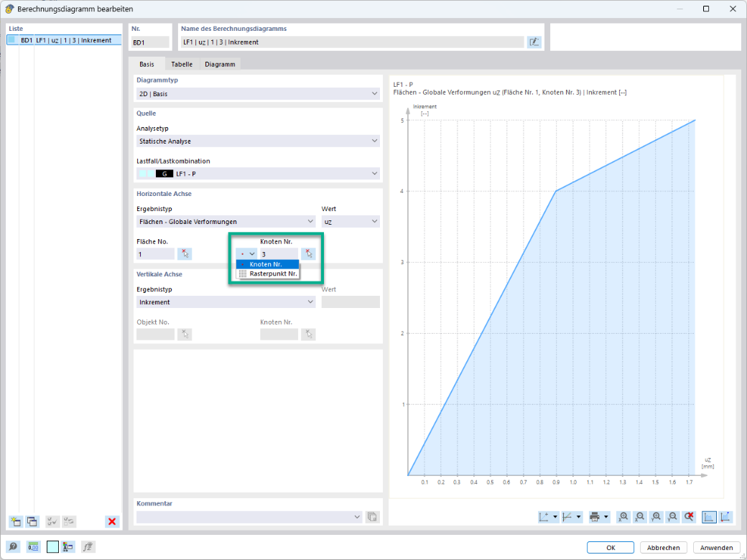Image resolution: width=747 pixels, height=560 pixels.
Task: Zoom in along the X axis
Action: (623, 517)
